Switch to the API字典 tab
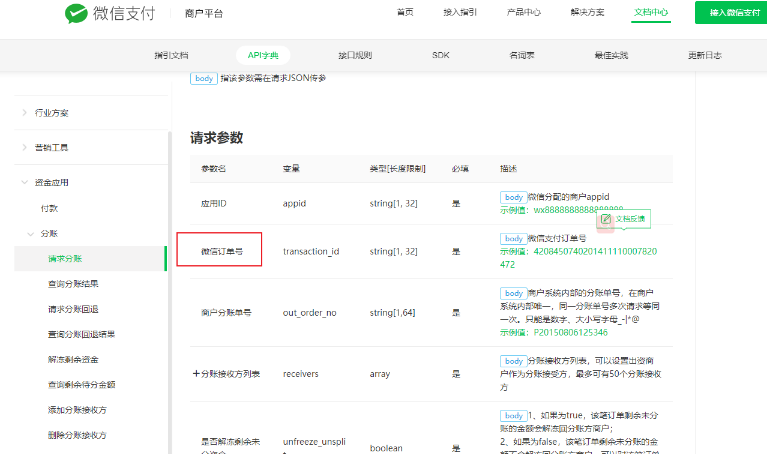This screenshot has width=767, height=454. (x=263, y=55)
